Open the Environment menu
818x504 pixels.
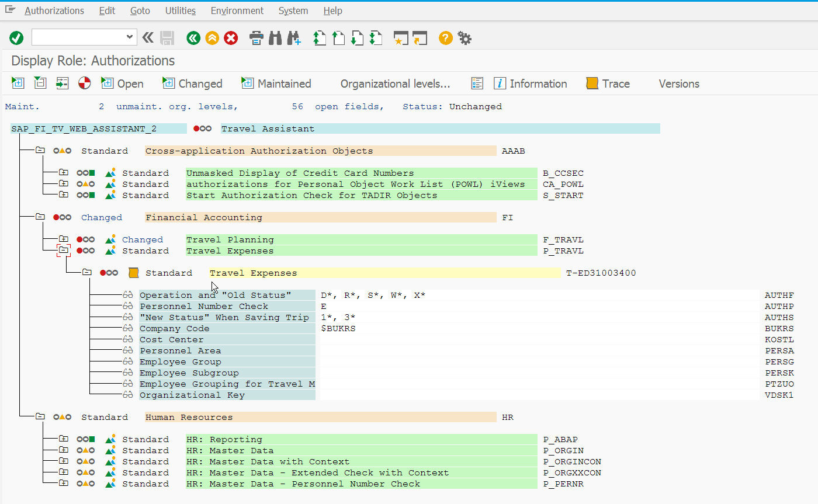pyautogui.click(x=237, y=11)
